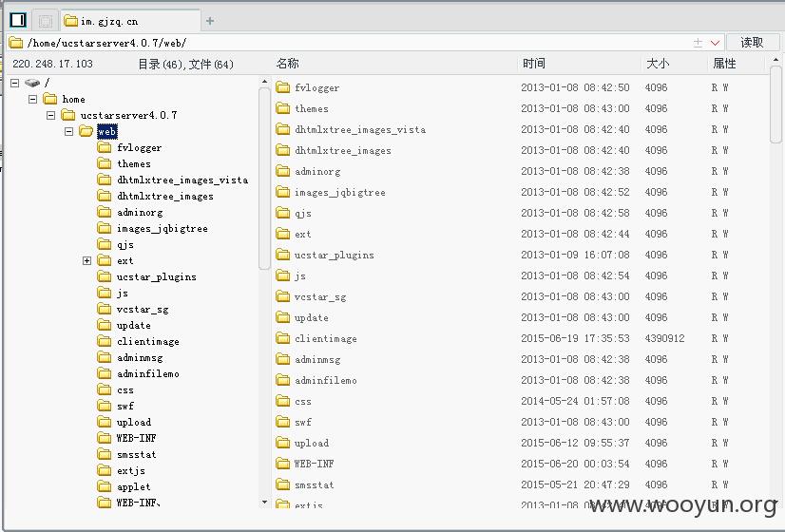The width and height of the screenshot is (785, 532).
Task: Select vcstar_sg in the tree
Action: tap(143, 310)
